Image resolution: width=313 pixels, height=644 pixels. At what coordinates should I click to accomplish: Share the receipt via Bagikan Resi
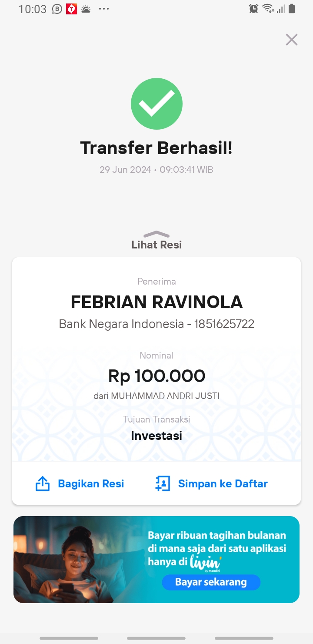click(91, 483)
